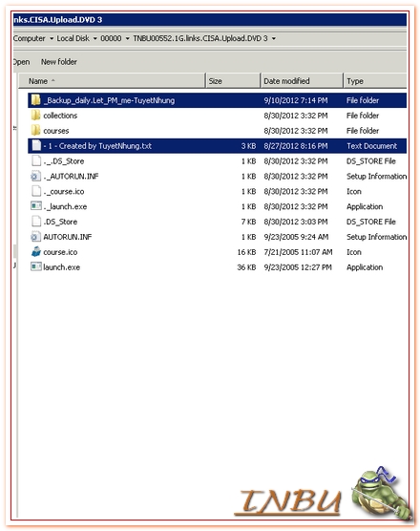Click the launch.exe application icon
This screenshot has width=420, height=531.
point(36,266)
